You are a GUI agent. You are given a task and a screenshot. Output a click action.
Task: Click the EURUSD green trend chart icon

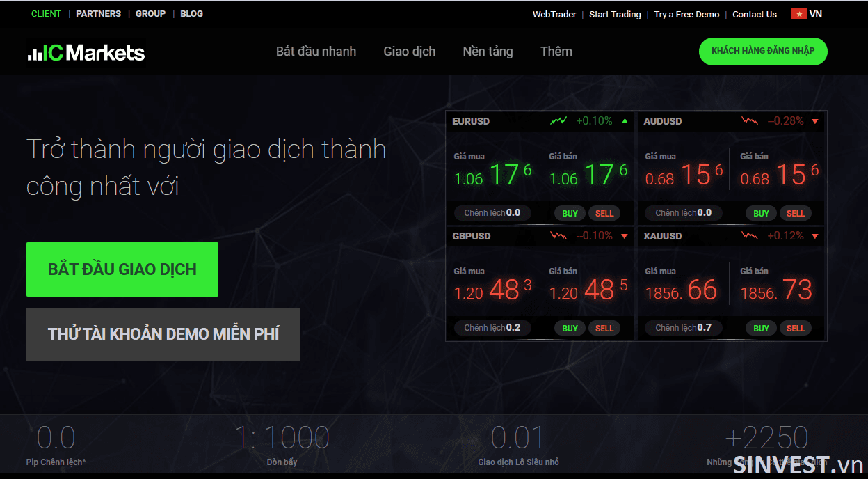coord(558,121)
